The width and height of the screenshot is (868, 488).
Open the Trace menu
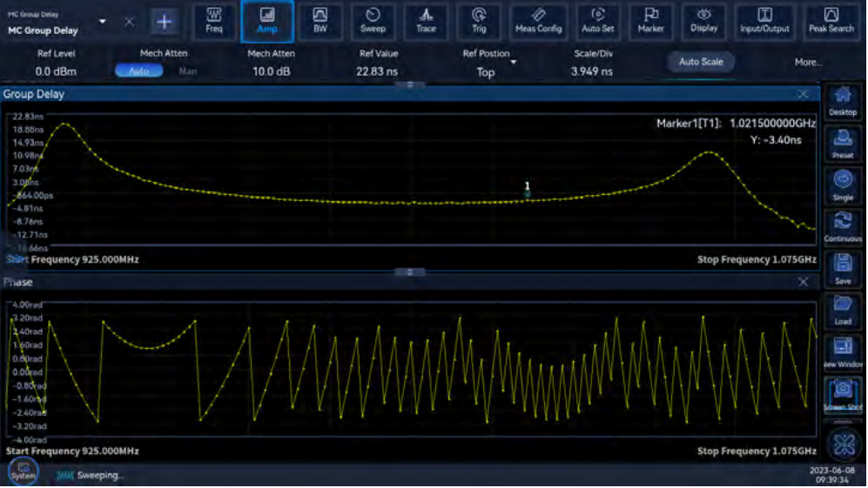click(426, 21)
